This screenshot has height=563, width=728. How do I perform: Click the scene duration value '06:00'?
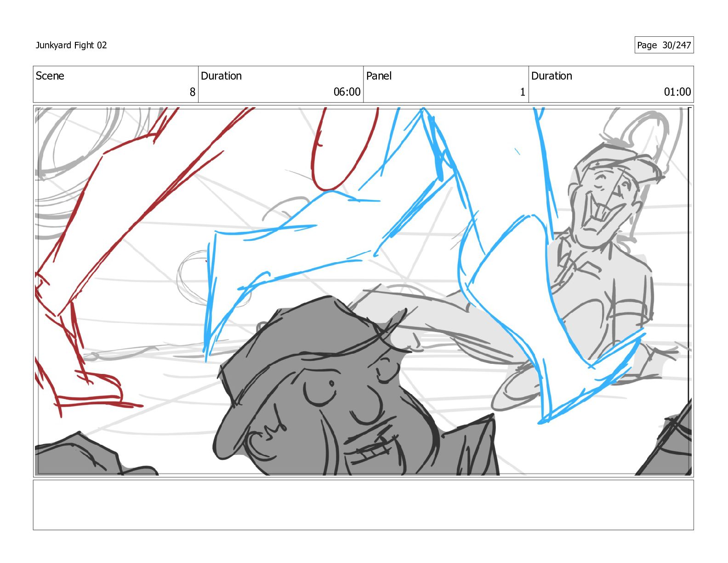[x=347, y=92]
